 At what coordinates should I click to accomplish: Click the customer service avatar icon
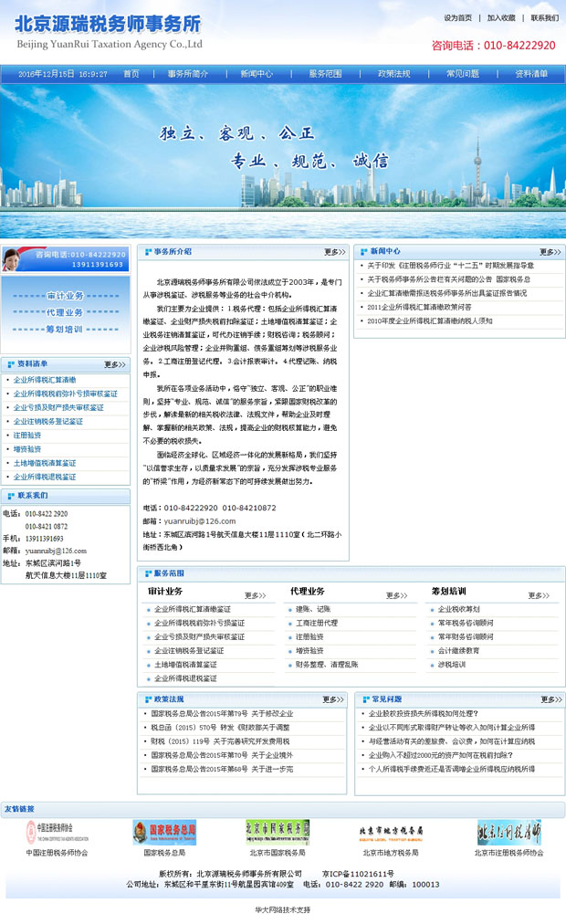coord(13,259)
